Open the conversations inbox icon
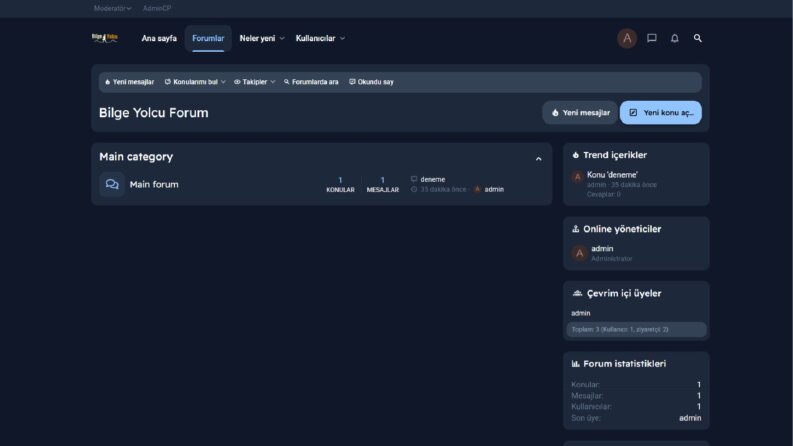This screenshot has width=793, height=446. click(x=651, y=38)
